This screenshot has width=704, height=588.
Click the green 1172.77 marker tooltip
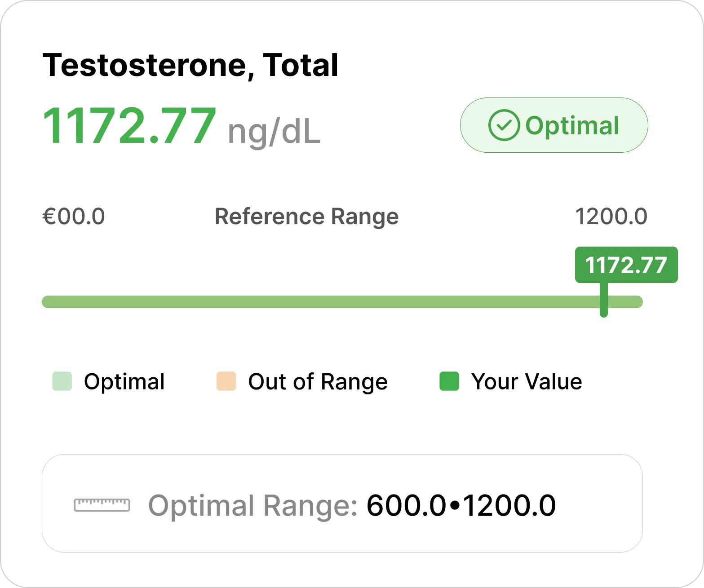[626, 265]
